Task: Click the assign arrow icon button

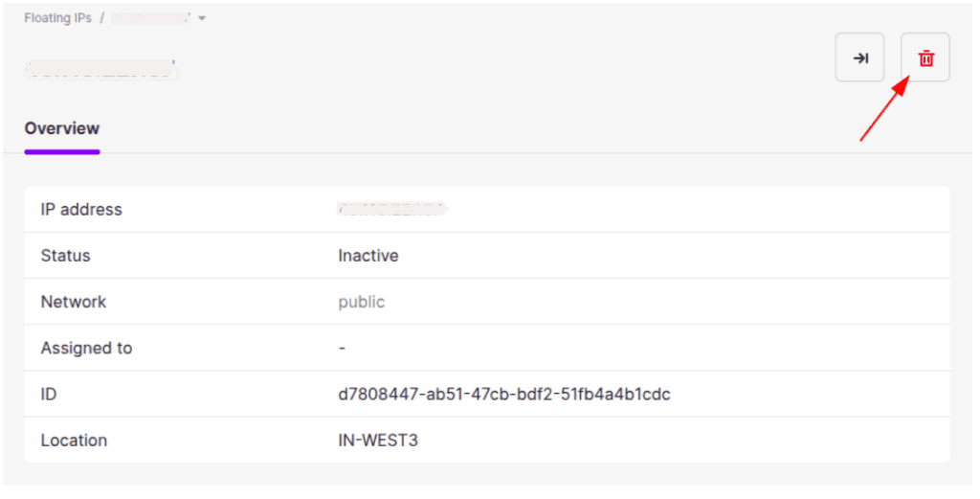Action: tap(860, 58)
